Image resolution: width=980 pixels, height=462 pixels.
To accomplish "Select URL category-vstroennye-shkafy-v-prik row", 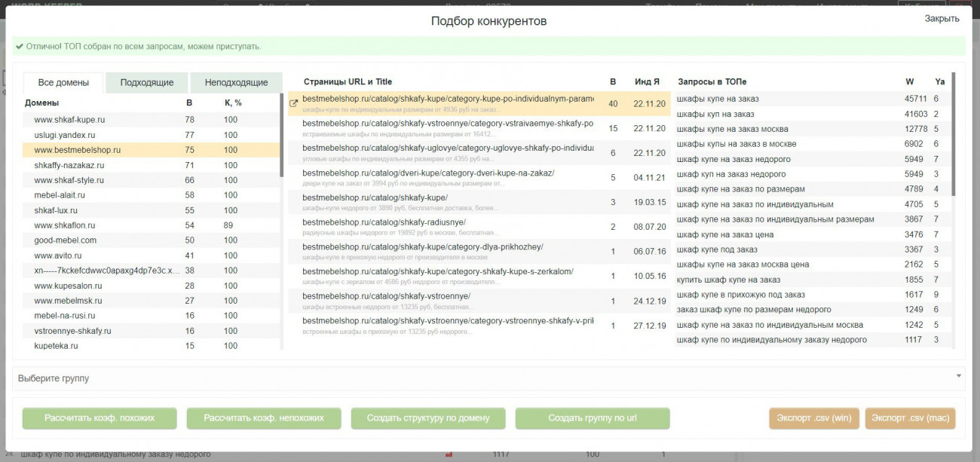I will 479,326.
